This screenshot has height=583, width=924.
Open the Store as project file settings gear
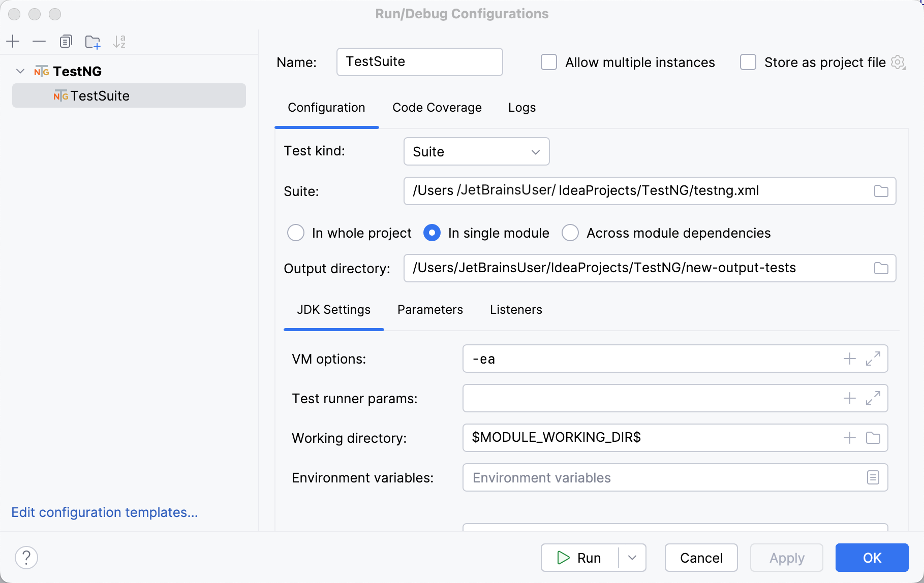[x=898, y=62]
